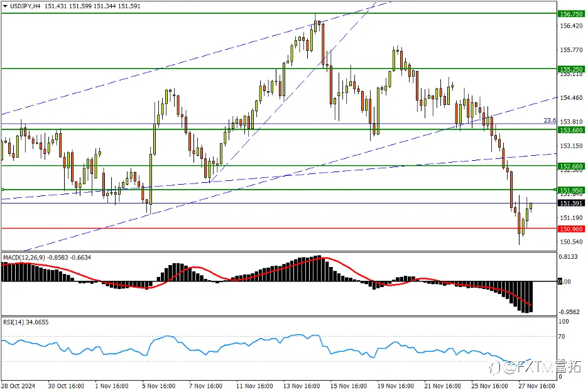The width and height of the screenshot is (588, 392).
Task: Click the 23.6 Fibonacci level label
Action: coord(550,121)
